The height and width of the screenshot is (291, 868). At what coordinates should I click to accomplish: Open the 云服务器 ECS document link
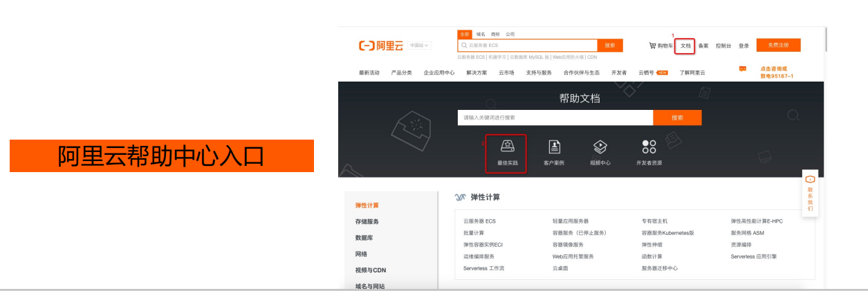pos(479,221)
